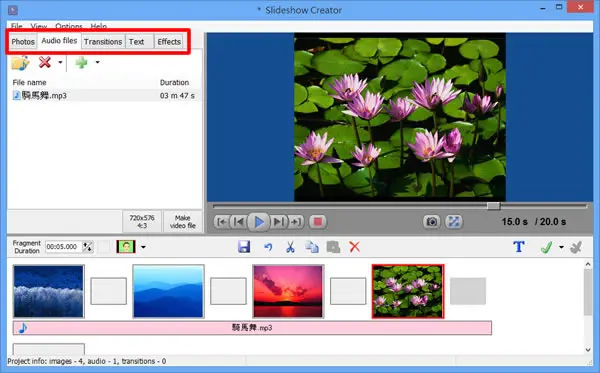Expand the dropdown arrow beside the green plus

[x=98, y=62]
